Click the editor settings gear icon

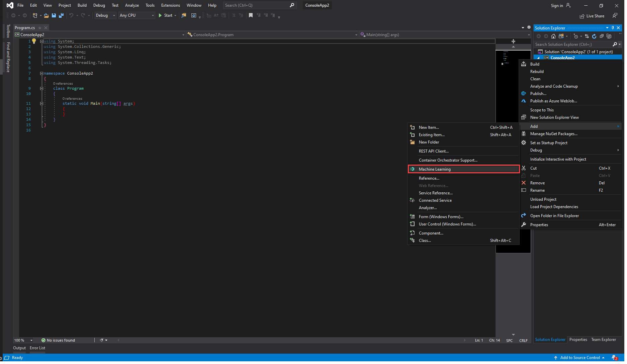click(x=529, y=27)
